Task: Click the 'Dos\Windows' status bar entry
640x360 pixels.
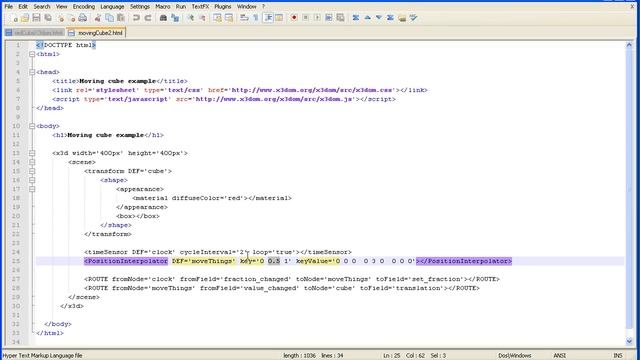Action: (515, 356)
